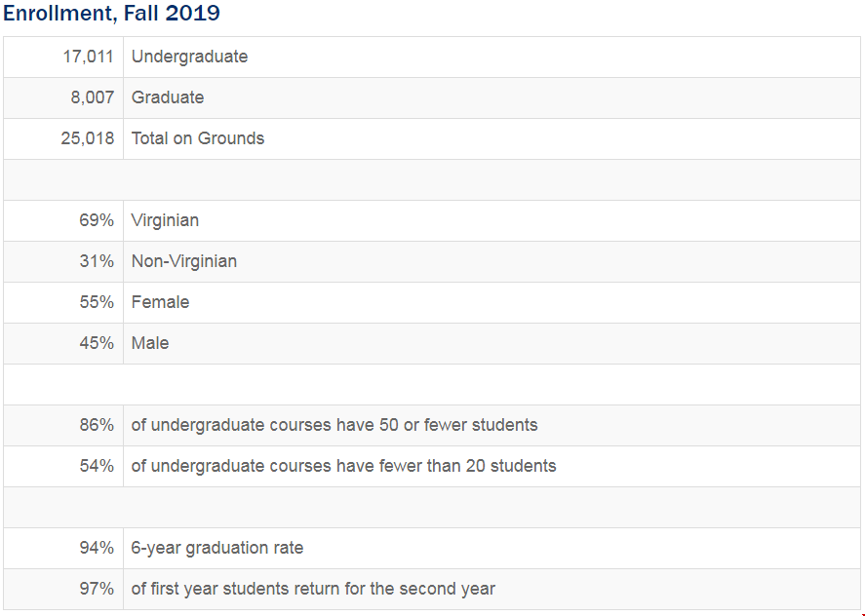
Task: Select the 25,018 total value
Action: [87, 137]
